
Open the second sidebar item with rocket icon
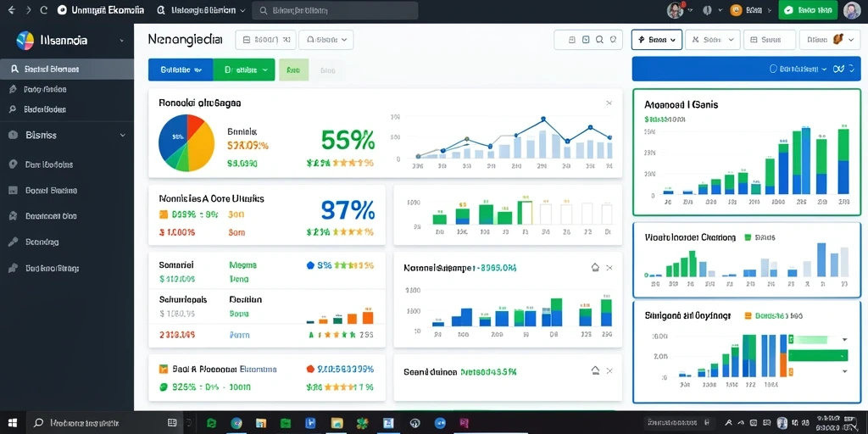67,89
